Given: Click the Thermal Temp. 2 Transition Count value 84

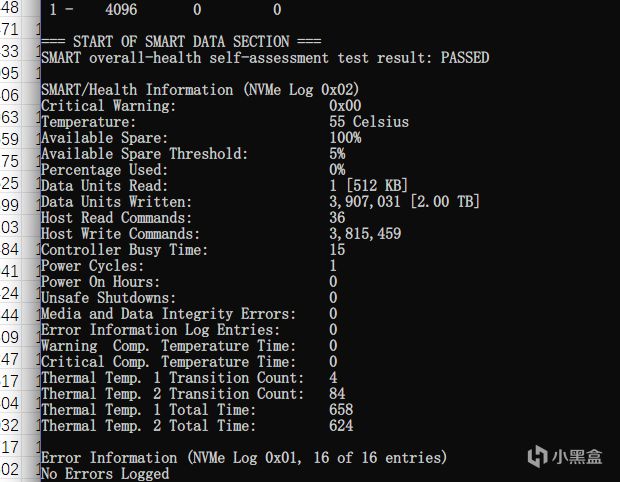Looking at the screenshot, I should (337, 394).
